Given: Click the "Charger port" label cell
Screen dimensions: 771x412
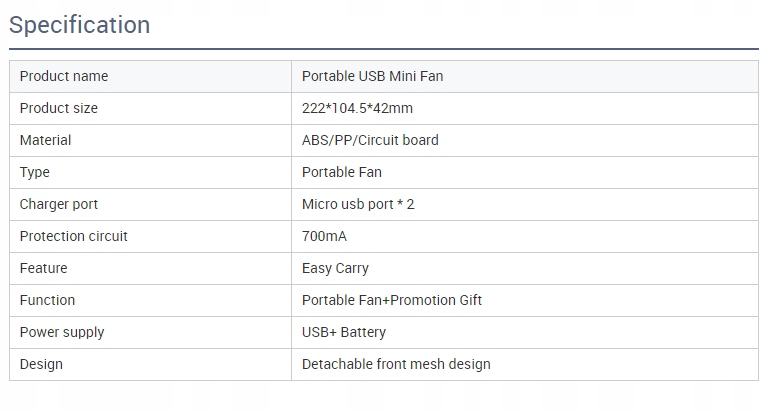Looking at the screenshot, I should point(59,204).
